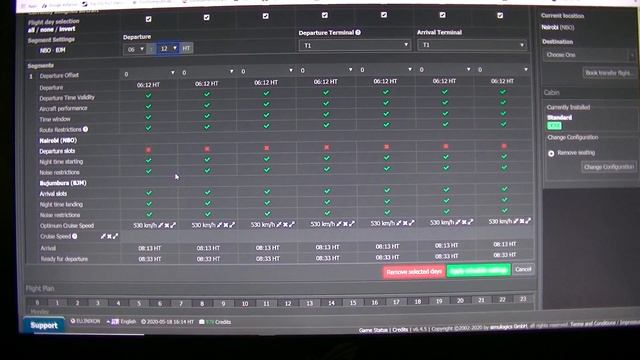Open Departure Offset dropdown, second day column

click(x=208, y=72)
